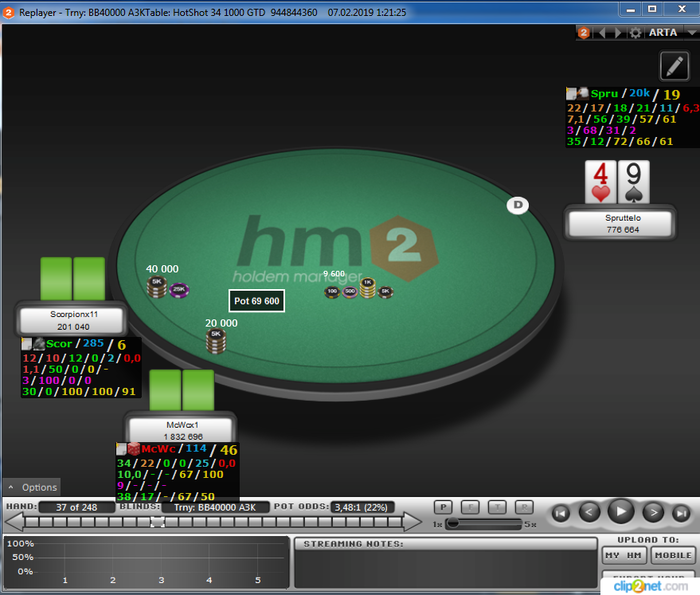The width and height of the screenshot is (700, 595).
Task: Jump to River with R button
Action: coord(524,507)
